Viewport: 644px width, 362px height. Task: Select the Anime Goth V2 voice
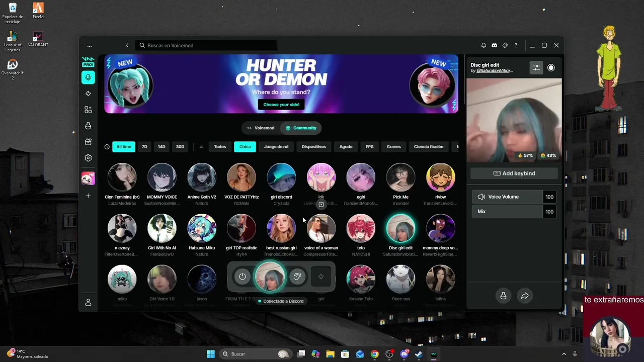click(x=202, y=177)
